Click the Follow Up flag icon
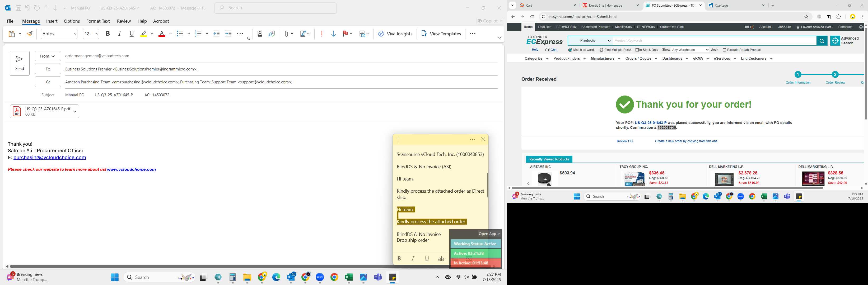The width and height of the screenshot is (868, 285). [345, 34]
